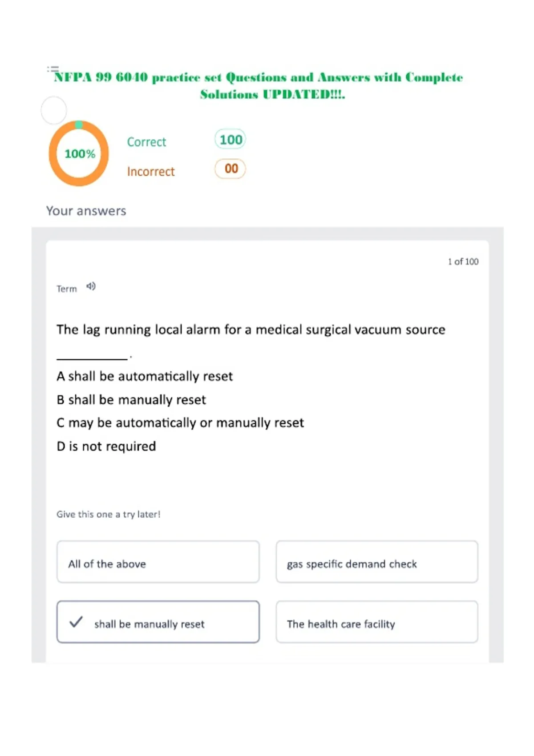The width and height of the screenshot is (534, 756).
Task: Click the Correct count badge showing 100
Action: (x=230, y=140)
